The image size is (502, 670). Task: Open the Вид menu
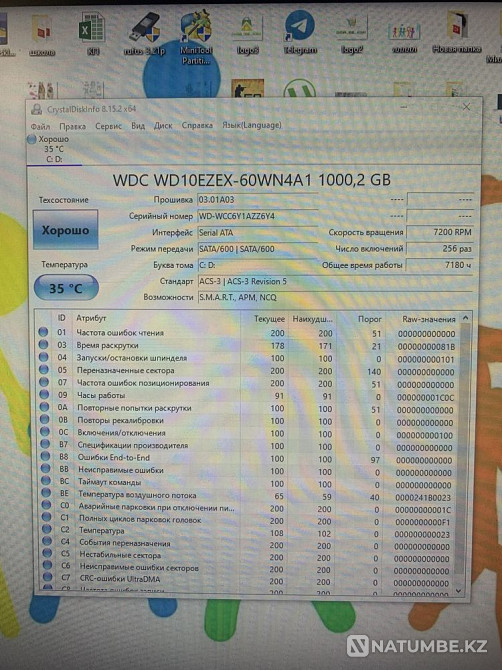pos(138,126)
